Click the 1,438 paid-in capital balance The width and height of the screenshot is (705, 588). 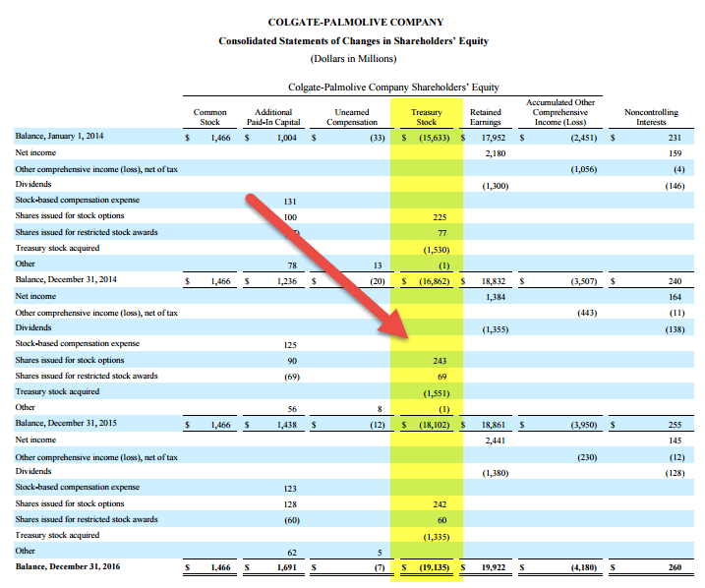point(287,425)
